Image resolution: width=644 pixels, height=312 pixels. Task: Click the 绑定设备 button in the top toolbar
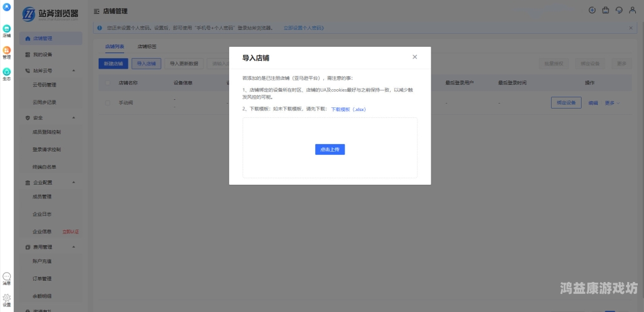point(590,64)
